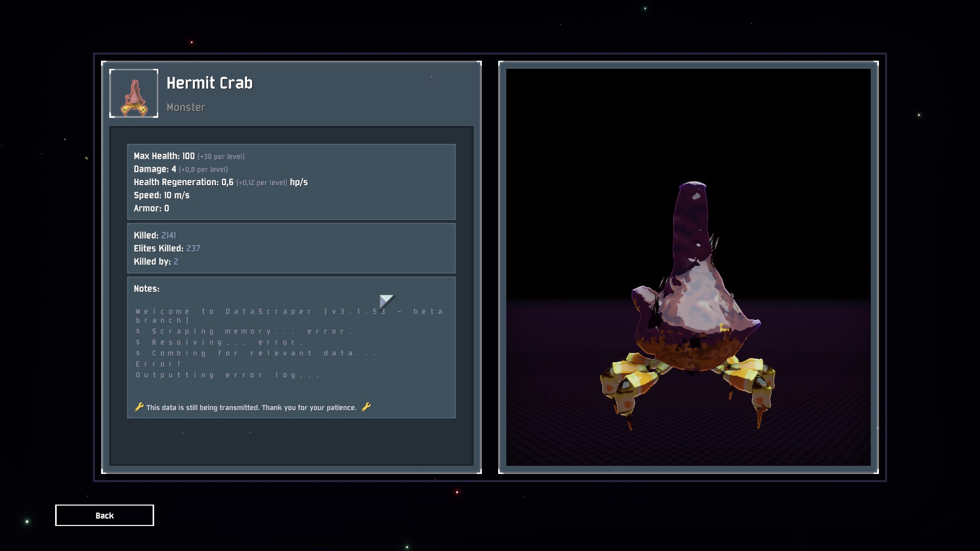The width and height of the screenshot is (980, 551).
Task: Click the Hermit Crab portrait thumbnail
Action: click(x=134, y=93)
